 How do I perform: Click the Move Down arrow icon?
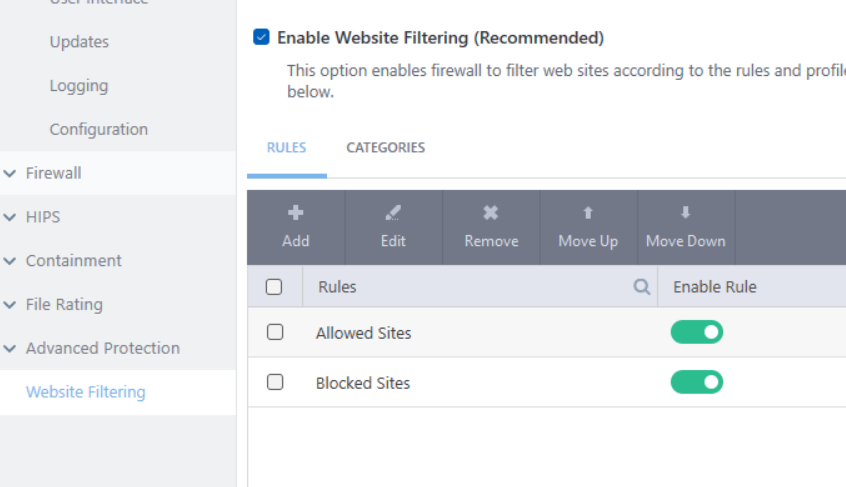[x=685, y=213]
